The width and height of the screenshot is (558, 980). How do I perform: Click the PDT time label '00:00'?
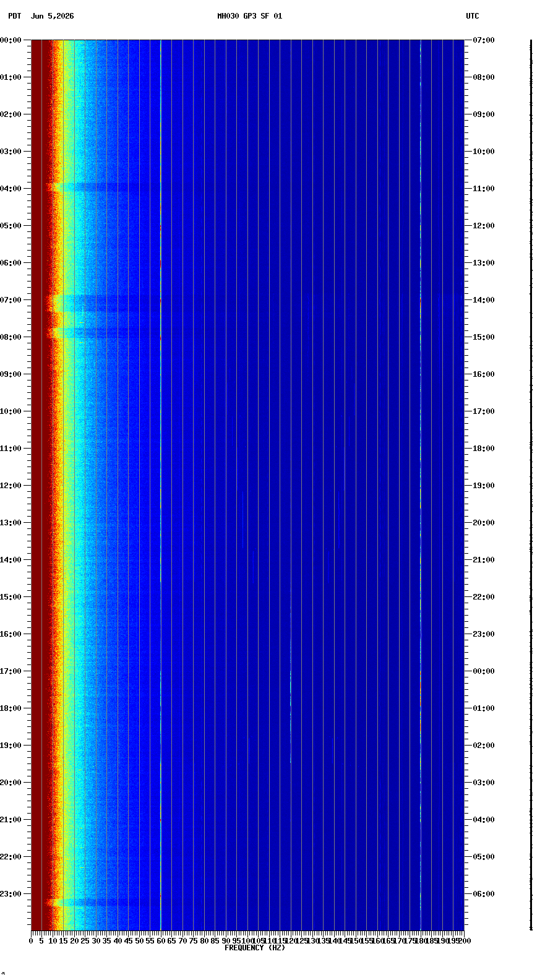[11, 40]
